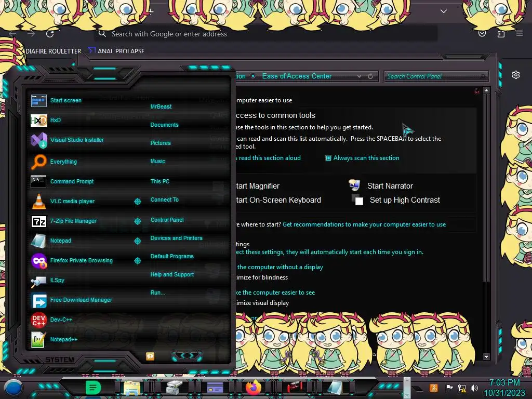
Task: Click the Firefox address search bar
Action: click(x=265, y=34)
